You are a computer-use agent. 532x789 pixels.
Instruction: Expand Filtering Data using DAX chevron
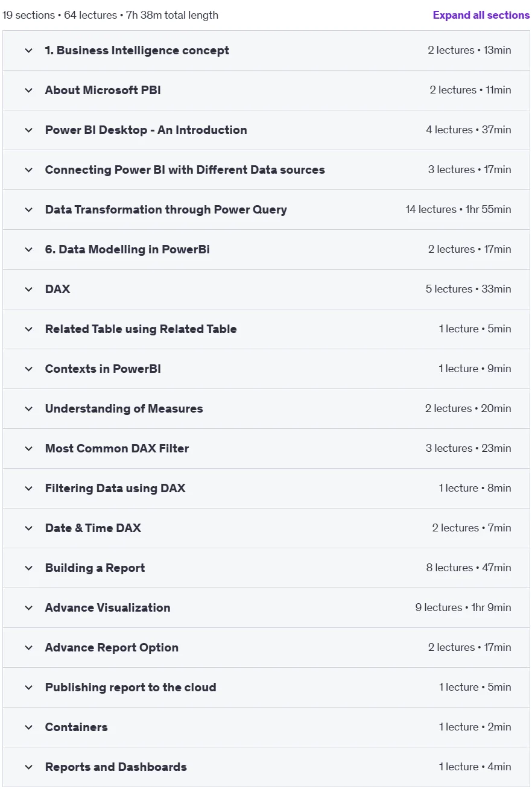[x=28, y=489]
